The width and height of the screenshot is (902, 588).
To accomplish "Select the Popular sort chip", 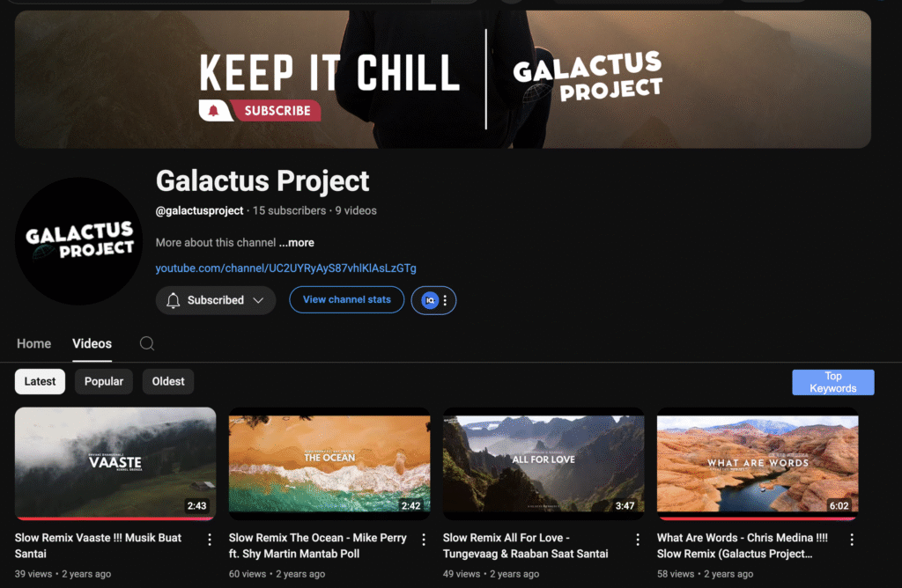I will pyautogui.click(x=104, y=382).
